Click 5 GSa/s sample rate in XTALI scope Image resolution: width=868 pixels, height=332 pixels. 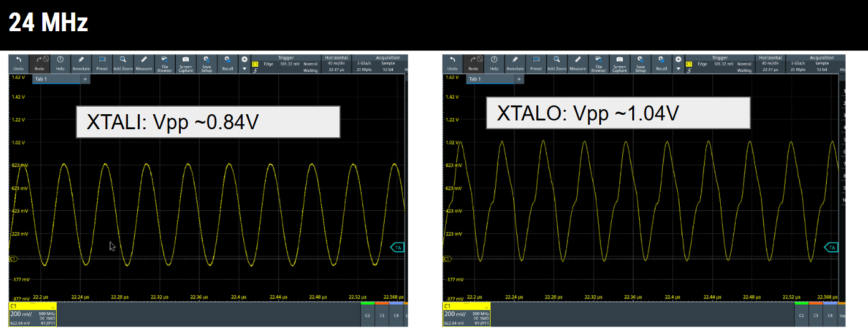click(x=363, y=64)
